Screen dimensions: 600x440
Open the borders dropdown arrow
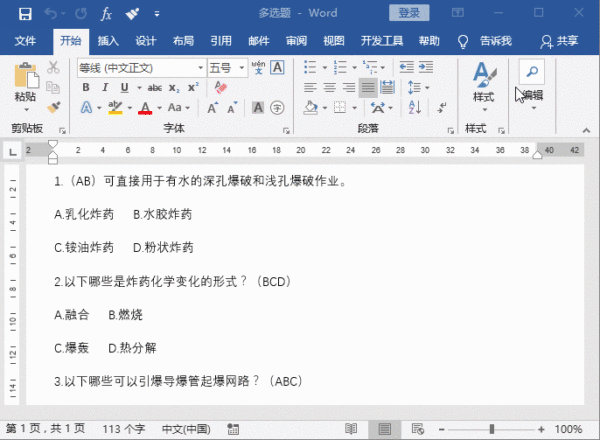tap(354, 108)
